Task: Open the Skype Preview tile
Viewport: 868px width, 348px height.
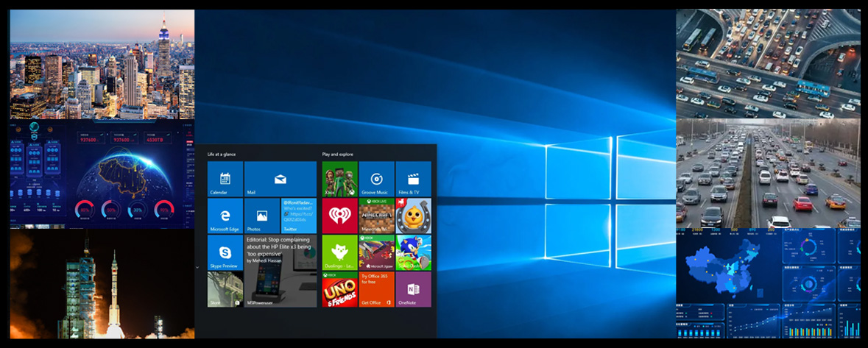Action: [225, 252]
